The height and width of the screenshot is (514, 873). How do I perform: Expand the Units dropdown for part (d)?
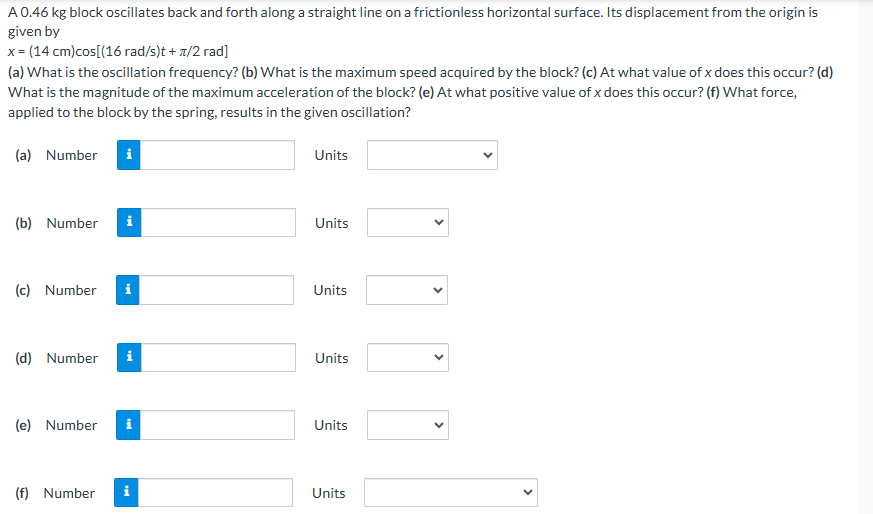[407, 358]
